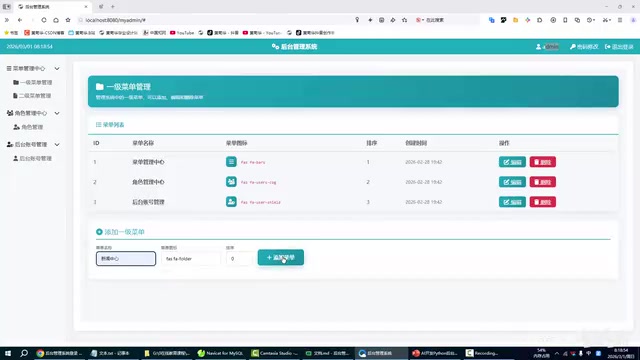
Task: Open the Windows Start menu
Action: tap(8, 353)
